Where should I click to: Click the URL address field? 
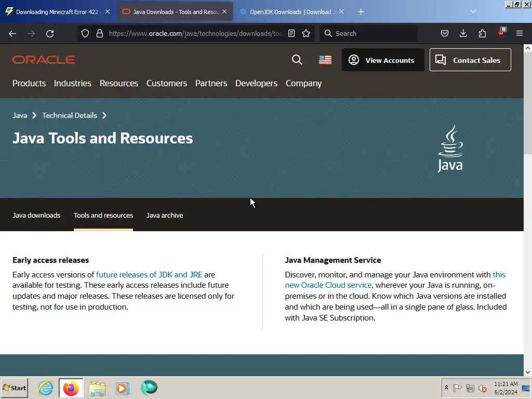[195, 33]
